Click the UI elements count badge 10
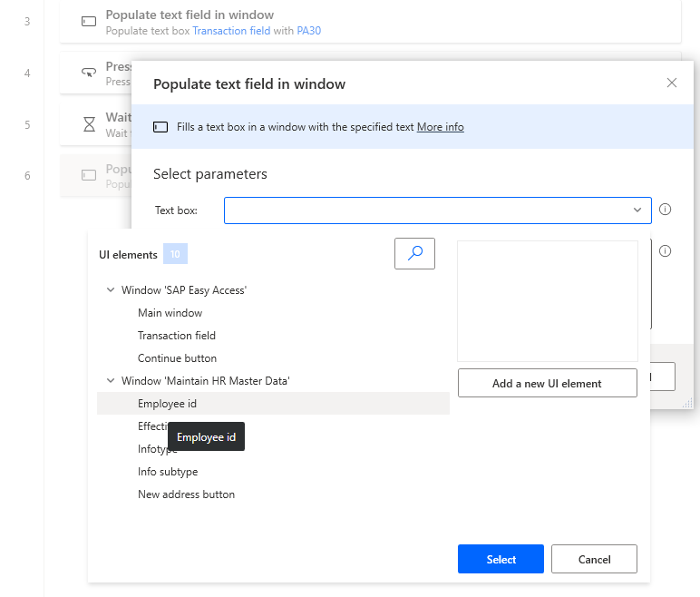700x597 pixels. 175,254
